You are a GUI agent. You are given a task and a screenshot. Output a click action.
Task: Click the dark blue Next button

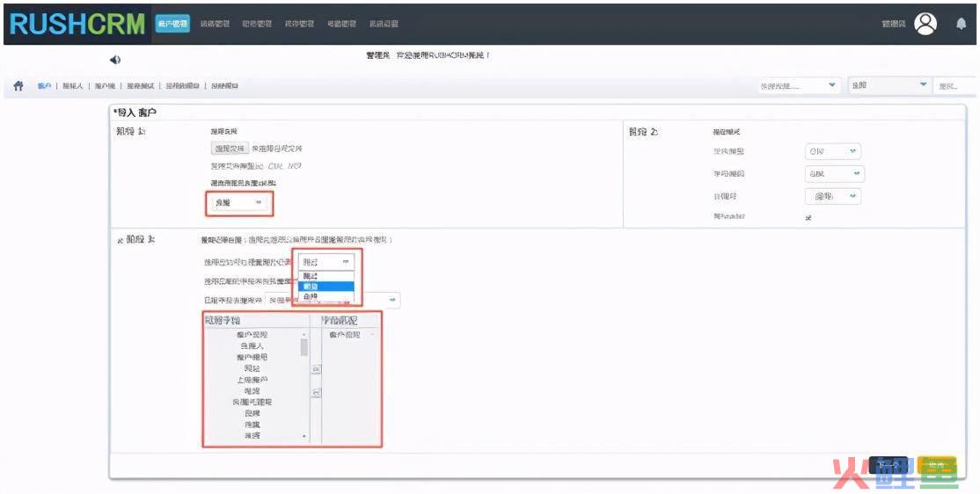coord(888,465)
